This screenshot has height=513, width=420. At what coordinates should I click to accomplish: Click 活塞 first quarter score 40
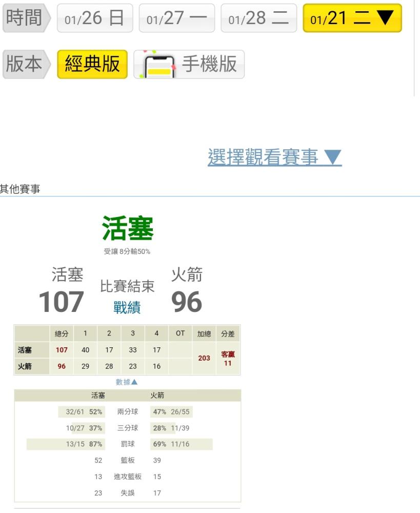coord(85,350)
